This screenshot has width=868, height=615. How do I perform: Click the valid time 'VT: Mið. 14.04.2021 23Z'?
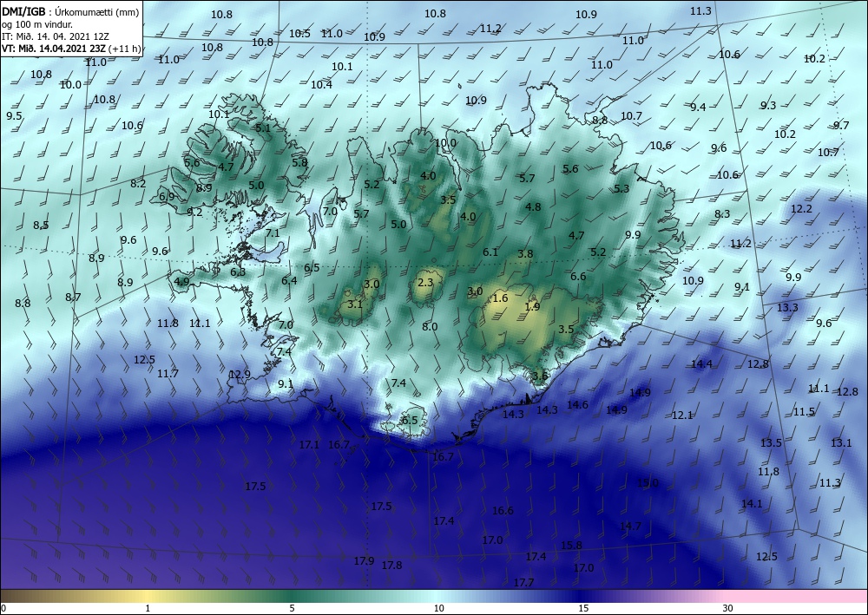pyautogui.click(x=54, y=49)
